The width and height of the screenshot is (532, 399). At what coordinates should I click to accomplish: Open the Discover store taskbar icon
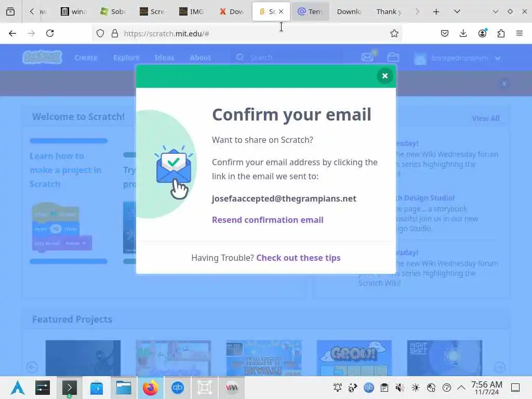(x=96, y=388)
